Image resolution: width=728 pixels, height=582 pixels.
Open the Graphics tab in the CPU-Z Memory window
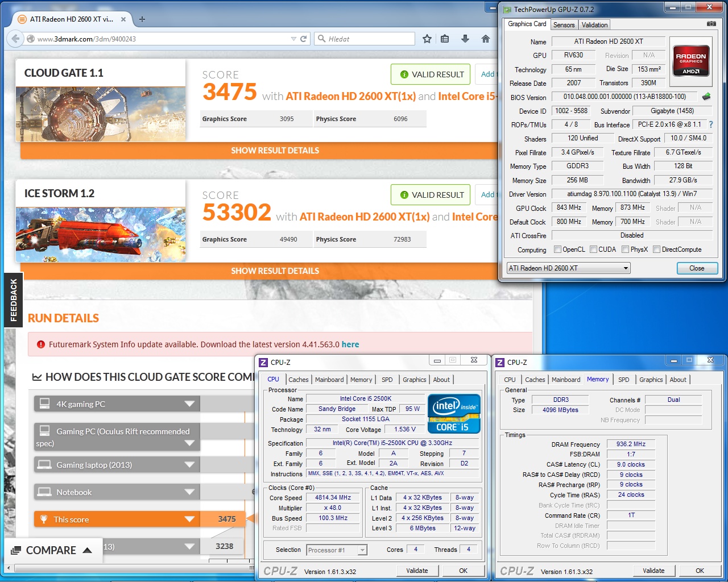click(x=651, y=379)
